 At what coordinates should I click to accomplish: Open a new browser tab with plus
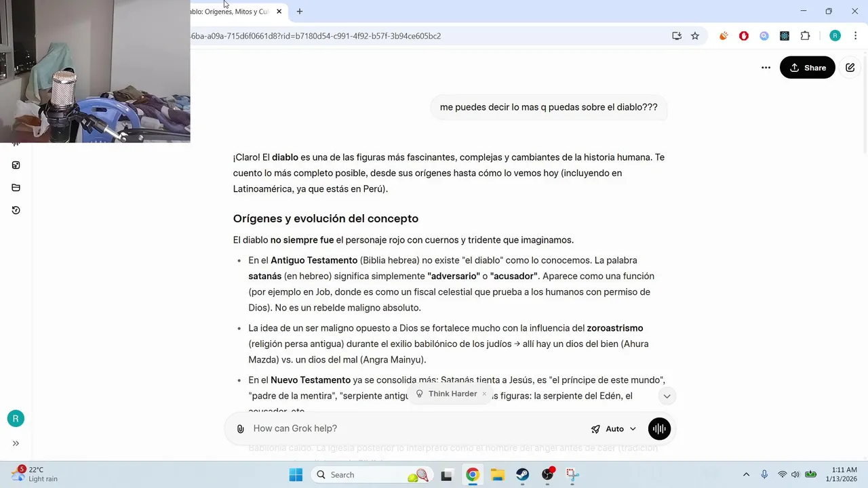pyautogui.click(x=300, y=12)
